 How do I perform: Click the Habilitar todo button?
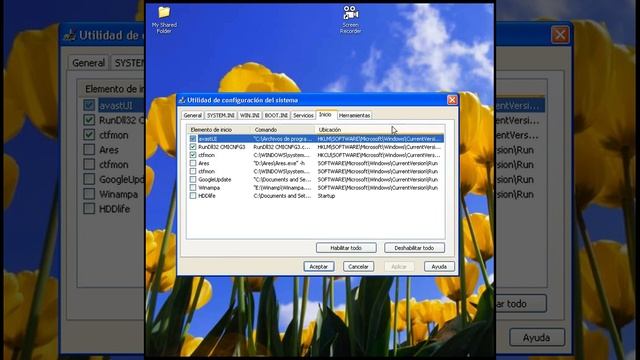click(346, 248)
